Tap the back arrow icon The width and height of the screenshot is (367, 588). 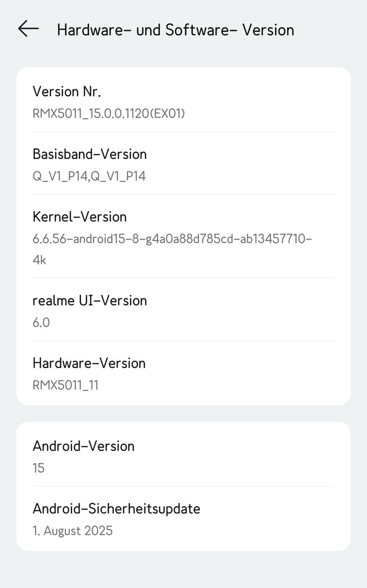(x=28, y=29)
